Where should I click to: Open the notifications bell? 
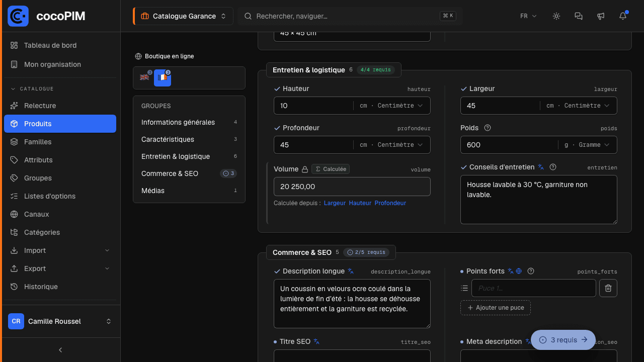623,16
